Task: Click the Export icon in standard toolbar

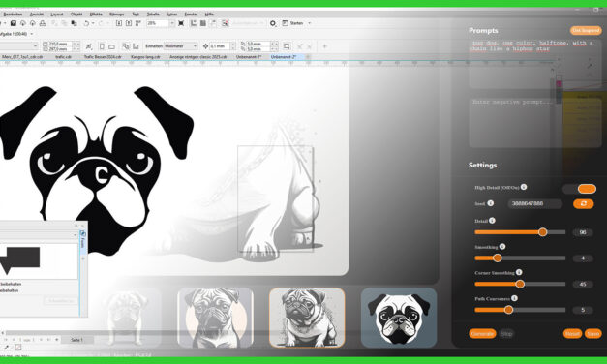Action: 129,23
